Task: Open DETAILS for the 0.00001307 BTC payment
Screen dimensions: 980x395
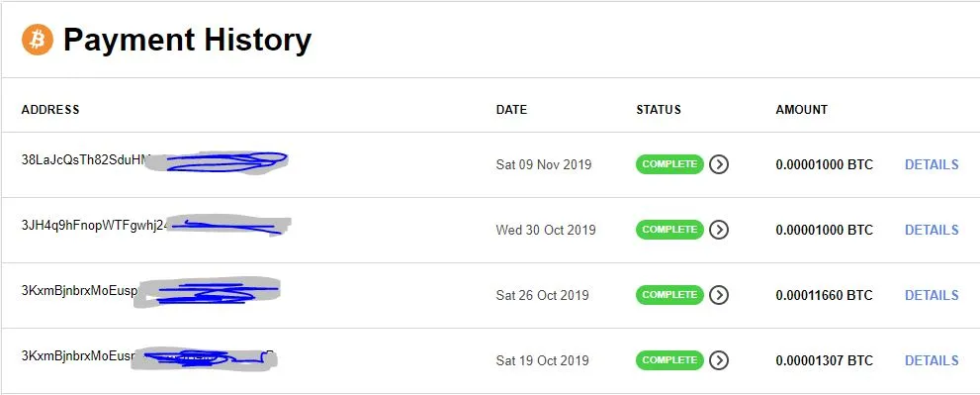Action: click(932, 360)
